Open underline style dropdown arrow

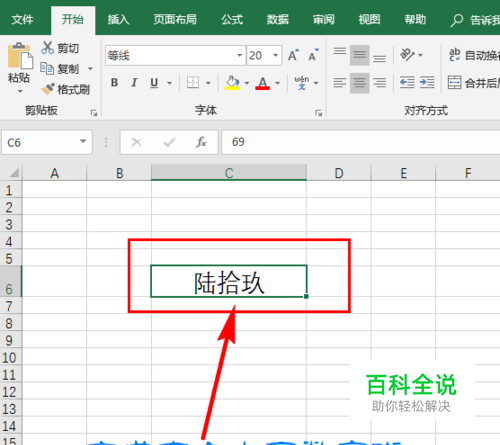[169, 83]
